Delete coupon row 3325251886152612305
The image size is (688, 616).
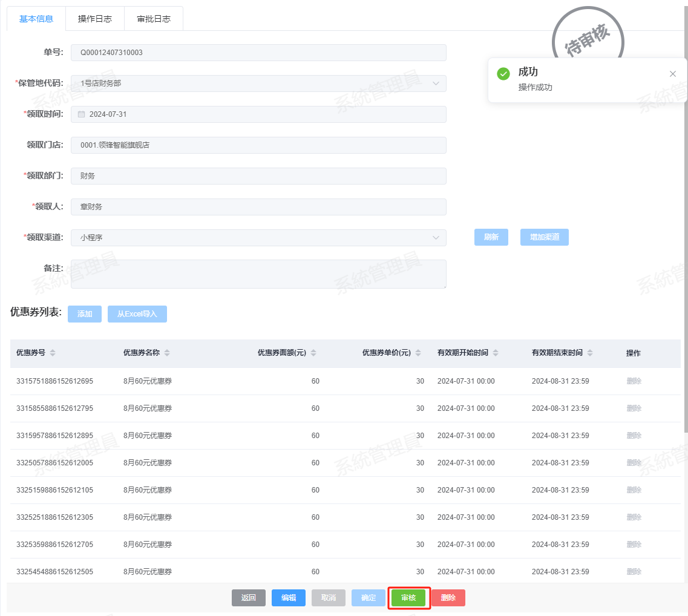(634, 517)
